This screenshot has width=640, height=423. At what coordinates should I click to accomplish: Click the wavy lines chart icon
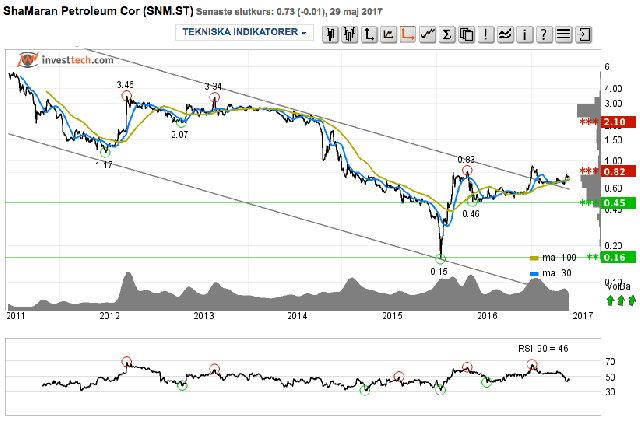[505, 35]
